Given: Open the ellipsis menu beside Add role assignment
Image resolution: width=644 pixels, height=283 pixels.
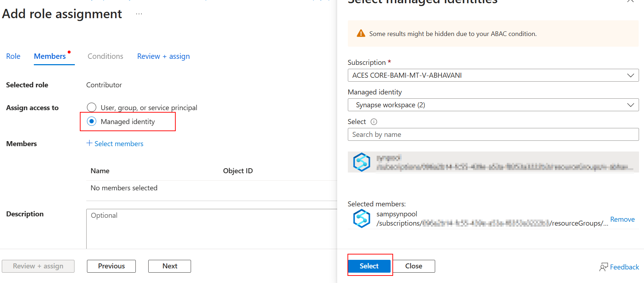Looking at the screenshot, I should 139,14.
